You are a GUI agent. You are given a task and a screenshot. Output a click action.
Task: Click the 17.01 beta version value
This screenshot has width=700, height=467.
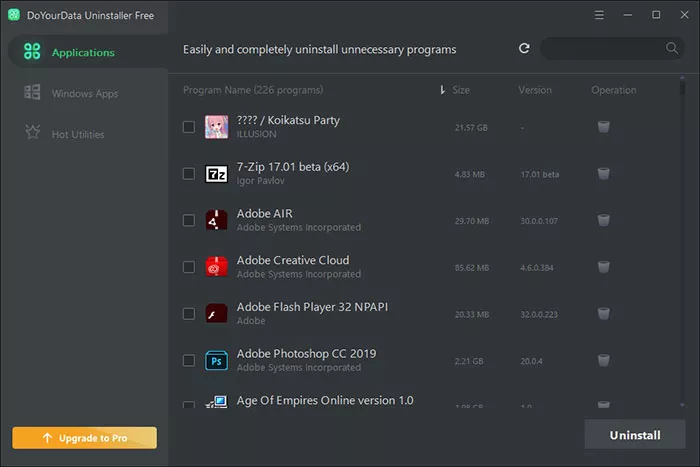click(x=540, y=175)
